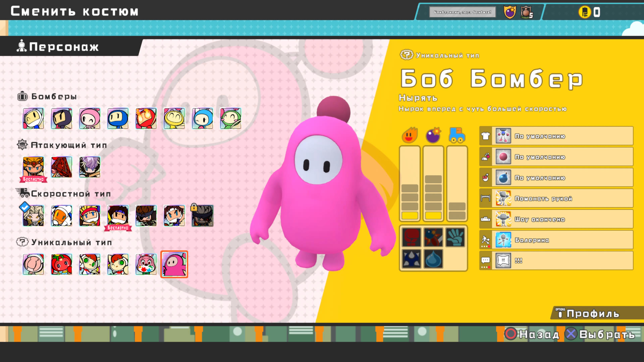Screen dimensions: 644x362
Task: Click the purple bomb count stat icon
Action: 433,135
